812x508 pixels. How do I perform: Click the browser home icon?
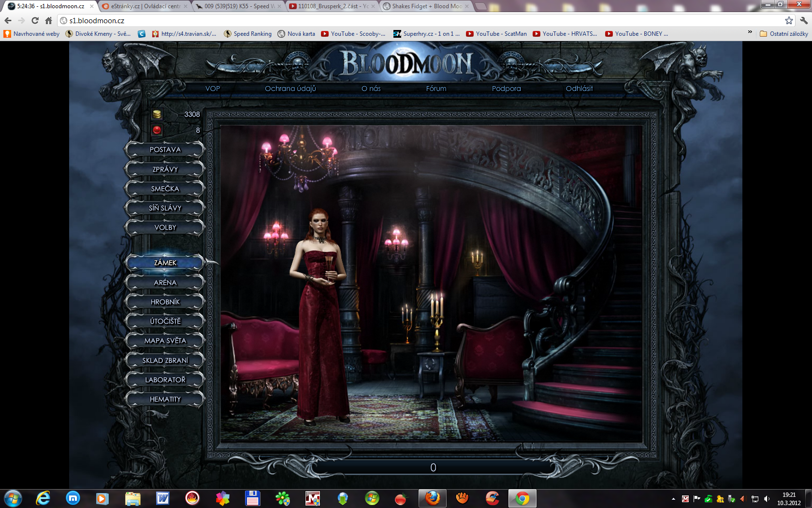(x=48, y=20)
